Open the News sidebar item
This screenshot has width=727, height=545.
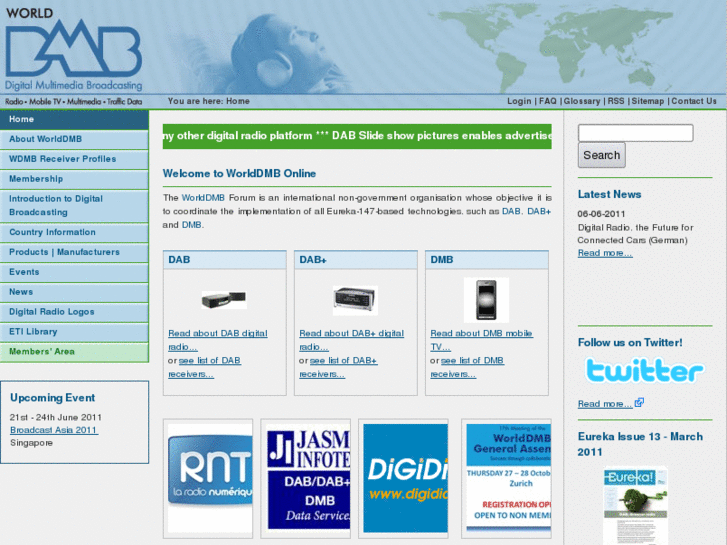click(74, 292)
